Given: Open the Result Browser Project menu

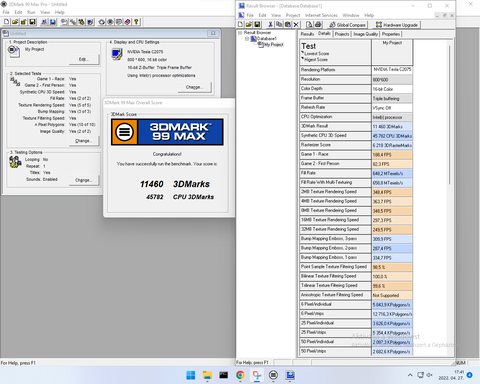Looking at the screenshot, I should pos(293,15).
